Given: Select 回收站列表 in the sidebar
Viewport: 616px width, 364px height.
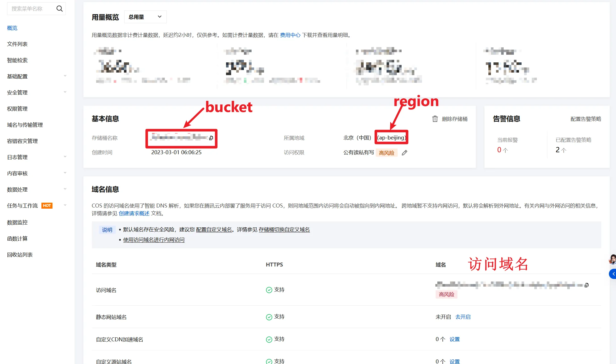Looking at the screenshot, I should (x=20, y=255).
